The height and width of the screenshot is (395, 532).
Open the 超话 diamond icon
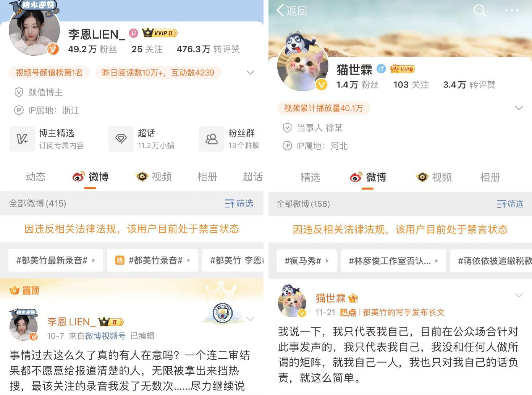[121, 139]
